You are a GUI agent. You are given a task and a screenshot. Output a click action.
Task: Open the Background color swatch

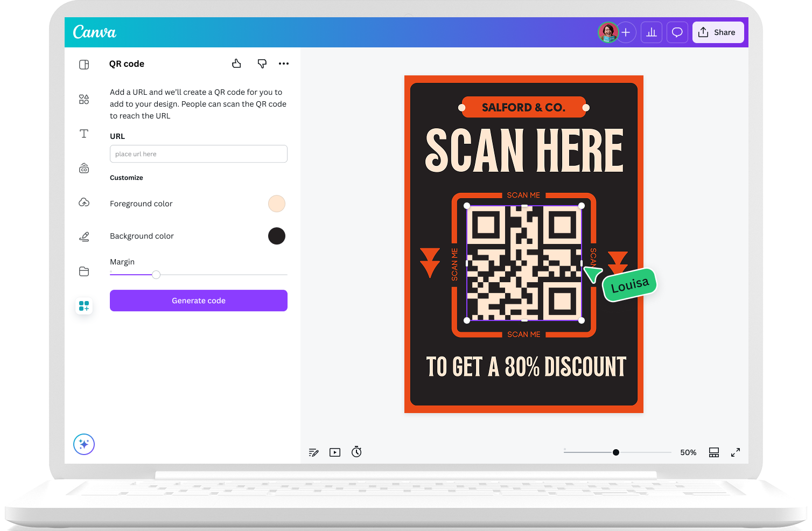(x=277, y=236)
